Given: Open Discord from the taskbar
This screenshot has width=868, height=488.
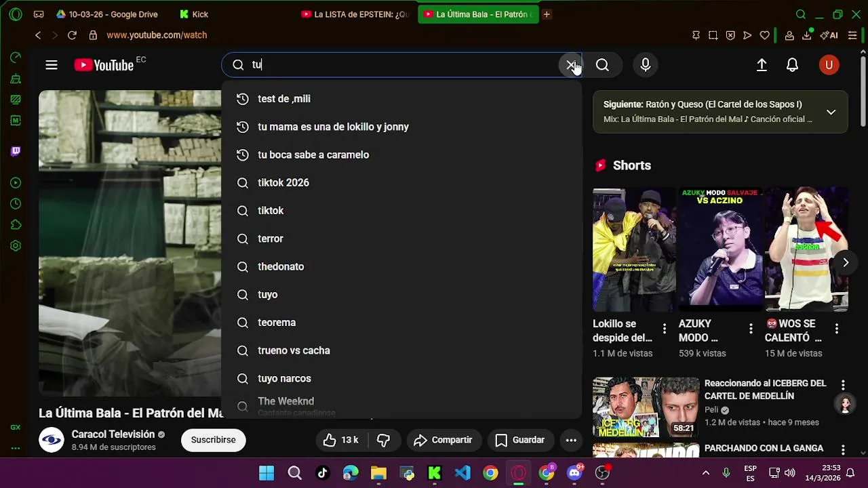Looking at the screenshot, I should point(574,473).
